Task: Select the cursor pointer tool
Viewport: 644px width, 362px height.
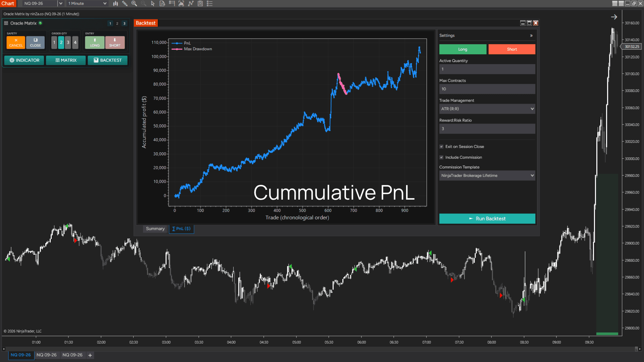Action: point(153,3)
